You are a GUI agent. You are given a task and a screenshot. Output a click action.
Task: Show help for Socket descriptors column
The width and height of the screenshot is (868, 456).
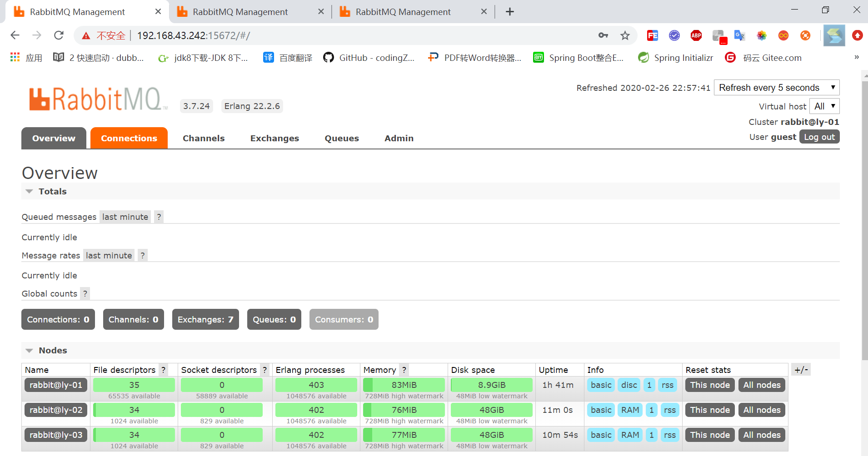pyautogui.click(x=264, y=370)
